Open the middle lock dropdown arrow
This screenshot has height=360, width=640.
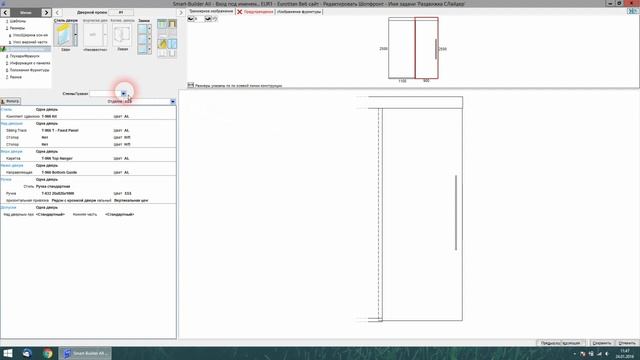pos(149,39)
